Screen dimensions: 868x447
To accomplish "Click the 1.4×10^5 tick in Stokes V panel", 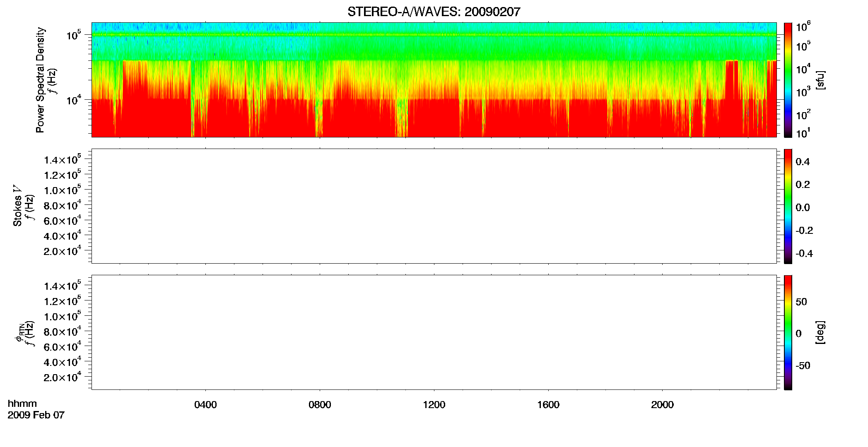I will [x=63, y=159].
